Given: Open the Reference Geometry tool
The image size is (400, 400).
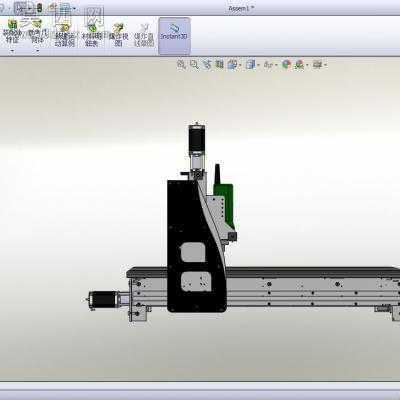Looking at the screenshot, I should tap(38, 33).
